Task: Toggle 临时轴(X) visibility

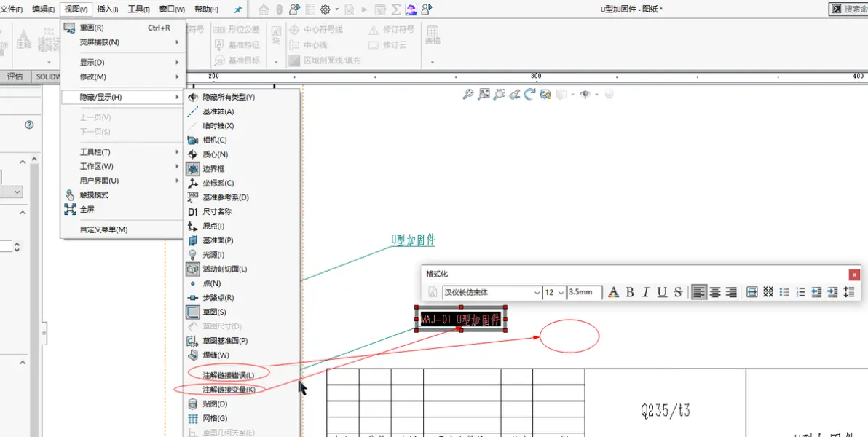Action: pyautogui.click(x=242, y=126)
